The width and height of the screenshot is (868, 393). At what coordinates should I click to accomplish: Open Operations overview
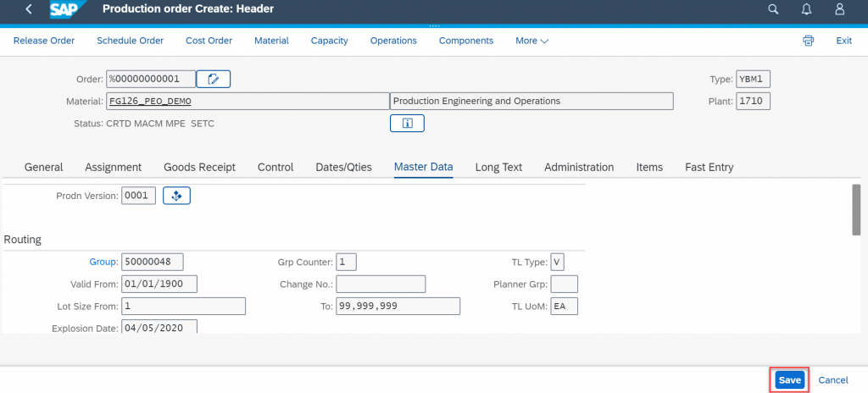pyautogui.click(x=393, y=41)
